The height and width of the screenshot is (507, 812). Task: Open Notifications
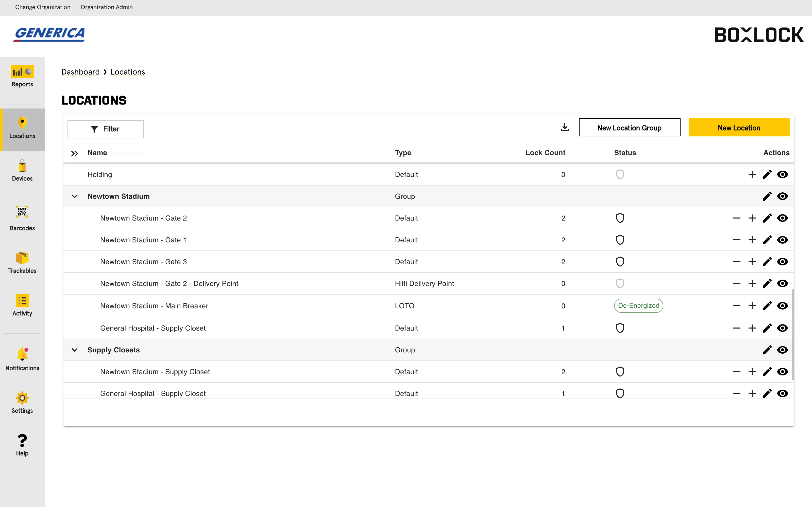click(x=22, y=359)
